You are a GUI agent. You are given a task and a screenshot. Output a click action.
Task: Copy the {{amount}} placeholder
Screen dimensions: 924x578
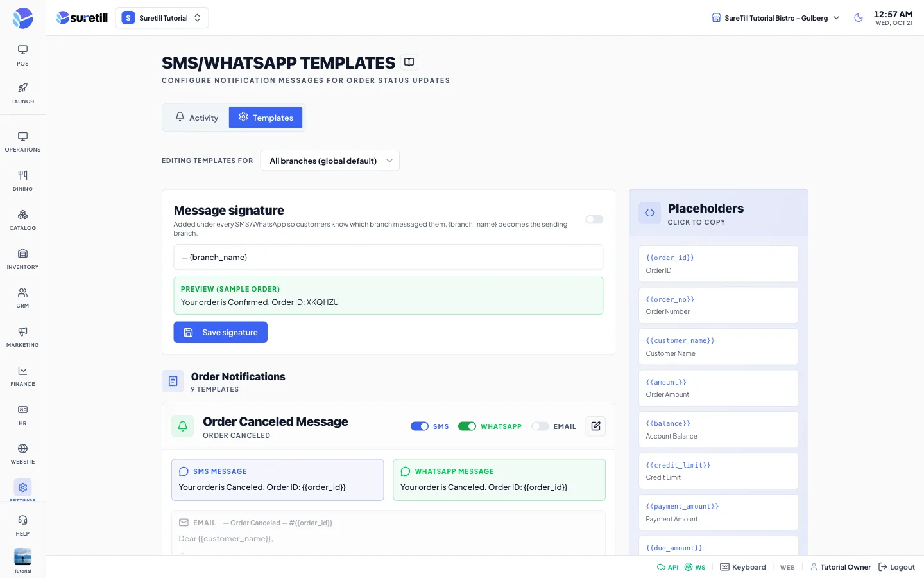click(x=719, y=388)
